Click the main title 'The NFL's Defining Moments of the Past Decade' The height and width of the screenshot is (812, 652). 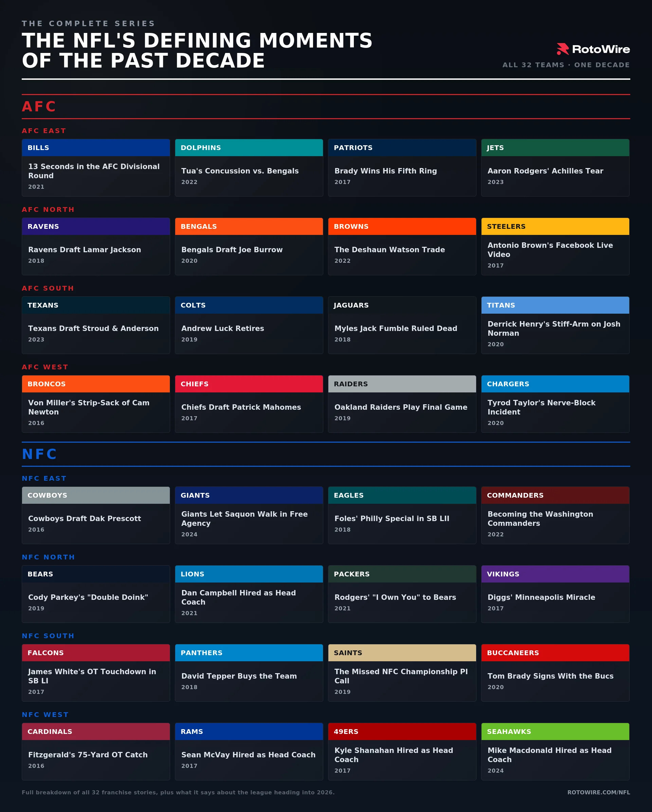tap(197, 51)
